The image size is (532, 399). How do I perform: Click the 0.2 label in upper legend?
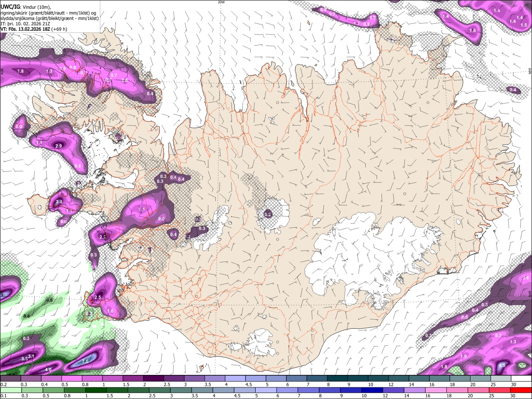pos(3,384)
